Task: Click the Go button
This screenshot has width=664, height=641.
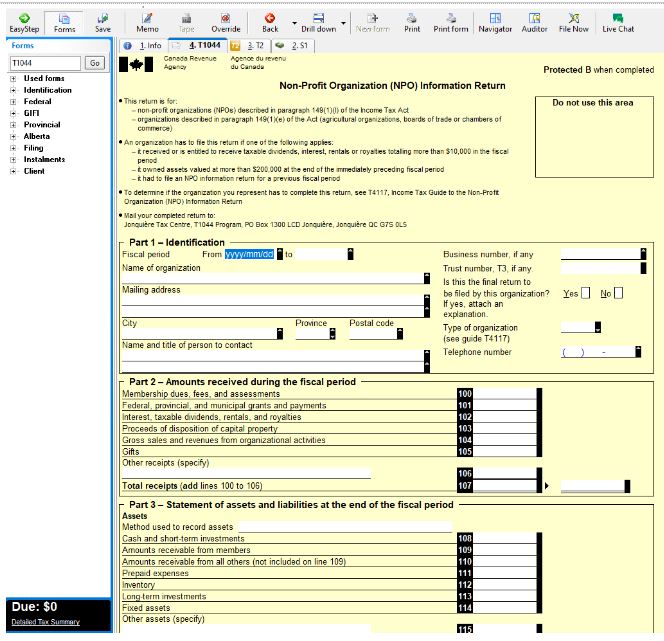Action: pyautogui.click(x=95, y=63)
